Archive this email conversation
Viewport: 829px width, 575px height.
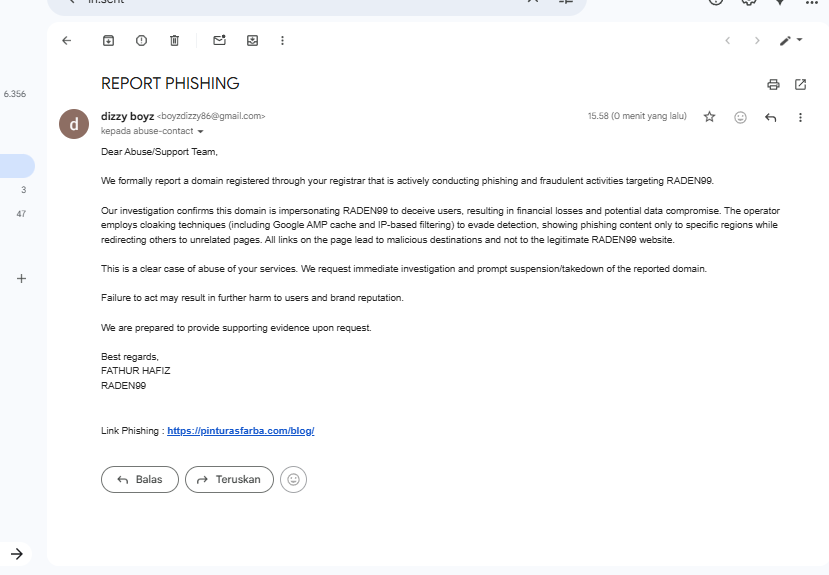(x=108, y=40)
